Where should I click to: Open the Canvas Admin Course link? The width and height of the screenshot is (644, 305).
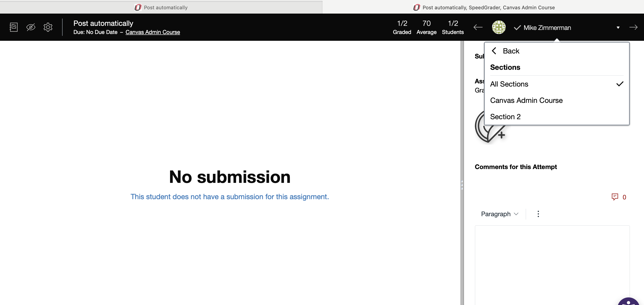[x=153, y=32]
